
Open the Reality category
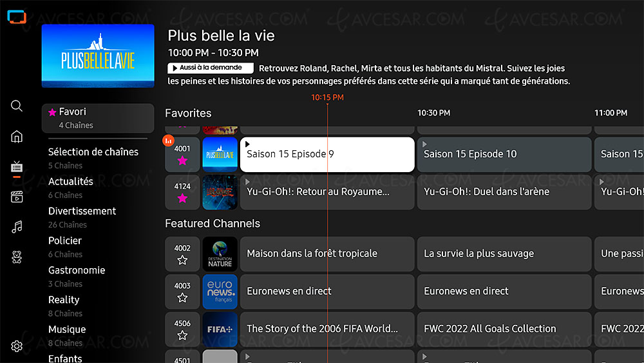pos(65,306)
